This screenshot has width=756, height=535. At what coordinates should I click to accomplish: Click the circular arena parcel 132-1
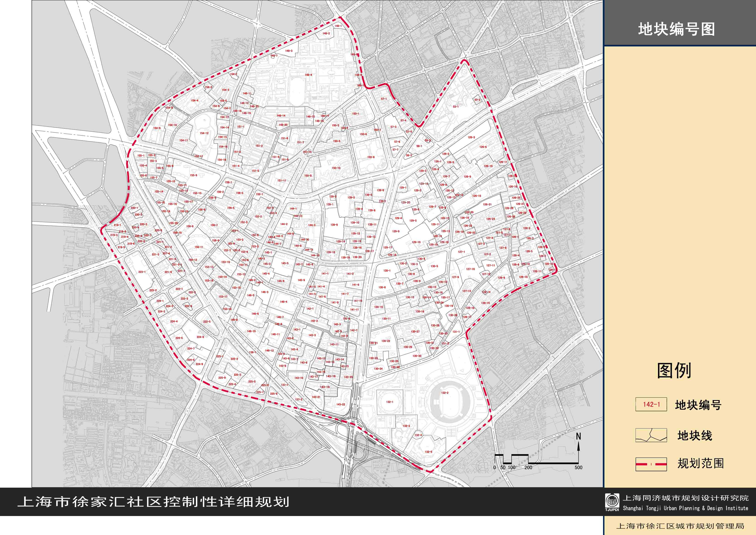pos(390,402)
